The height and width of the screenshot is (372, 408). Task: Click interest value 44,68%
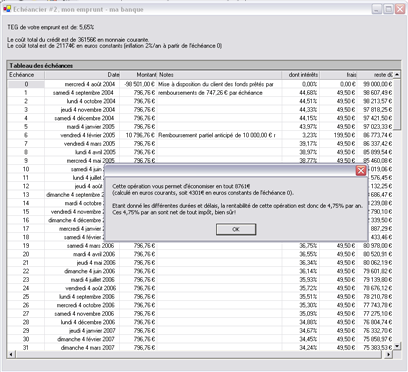pos(308,93)
